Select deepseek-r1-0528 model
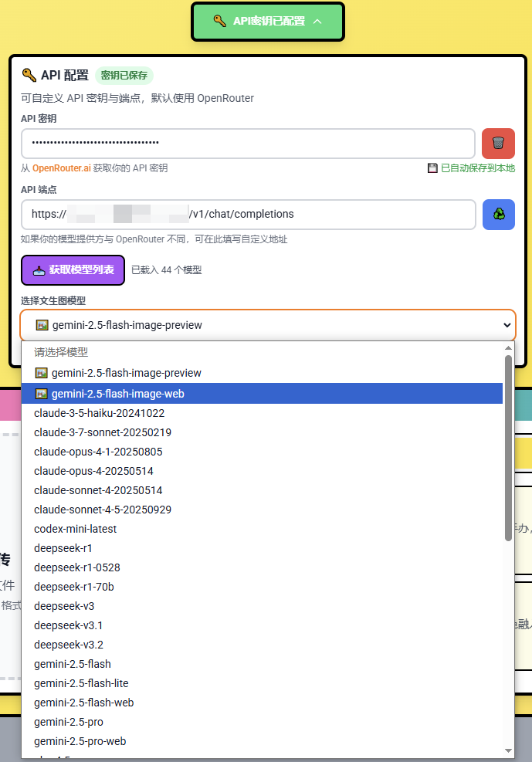The width and height of the screenshot is (532, 762). click(x=77, y=567)
